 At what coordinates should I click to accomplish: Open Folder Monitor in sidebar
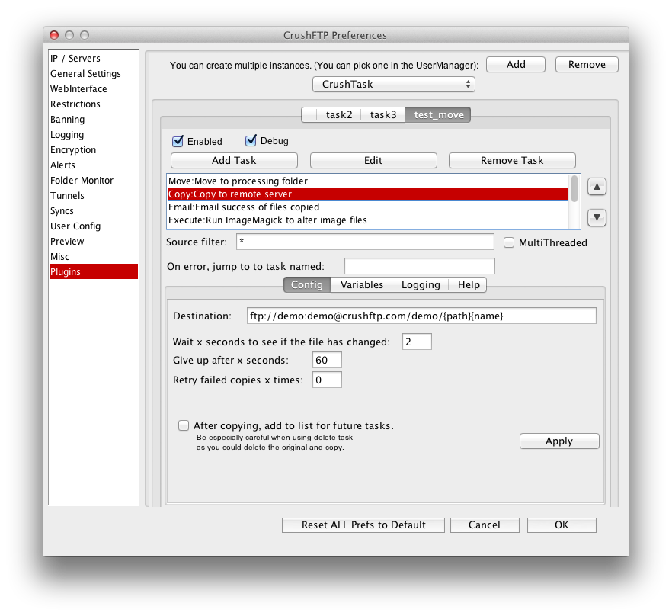(94, 180)
